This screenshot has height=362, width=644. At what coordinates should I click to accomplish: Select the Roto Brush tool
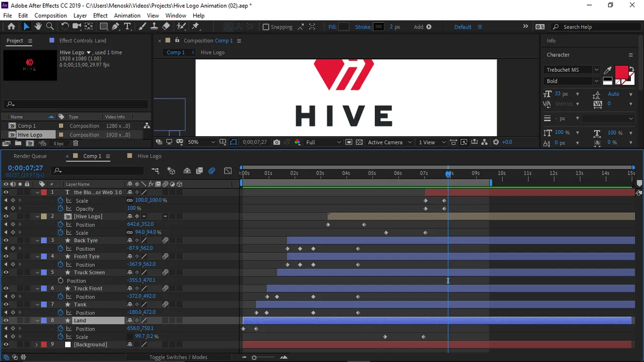[181, 27]
